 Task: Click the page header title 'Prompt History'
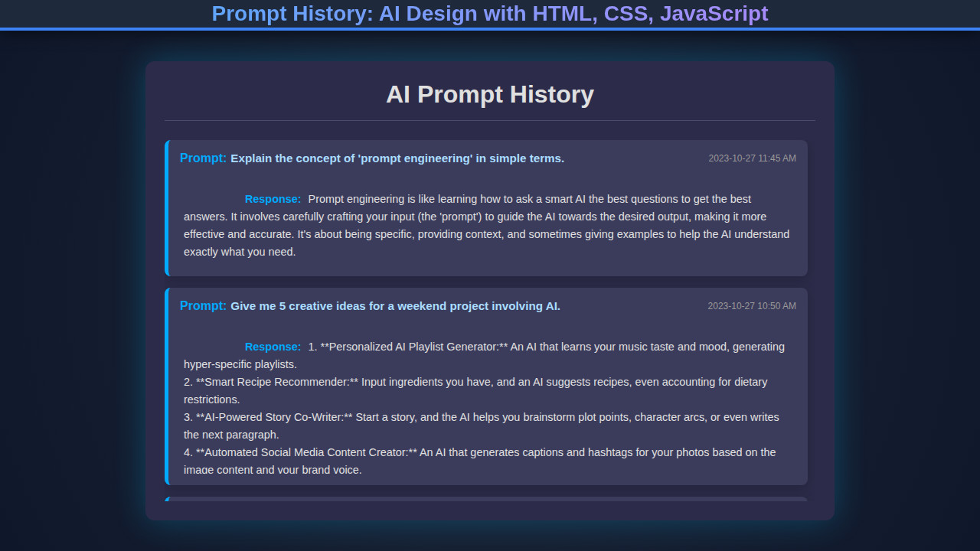tap(490, 13)
